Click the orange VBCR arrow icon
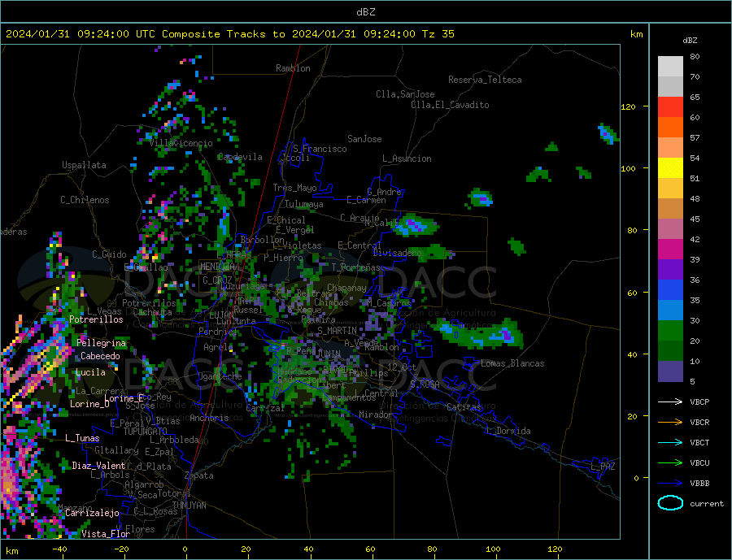This screenshot has height=560, width=732. (670, 422)
